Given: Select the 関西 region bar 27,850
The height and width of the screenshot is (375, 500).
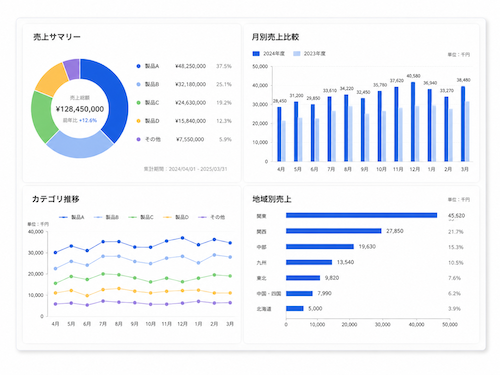Looking at the screenshot, I should tap(334, 231).
